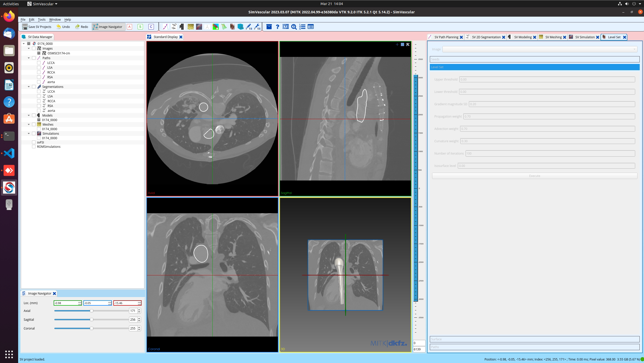Image resolution: width=644 pixels, height=363 pixels.
Task: Toggle the aorta path checkbox
Action: click(39, 82)
